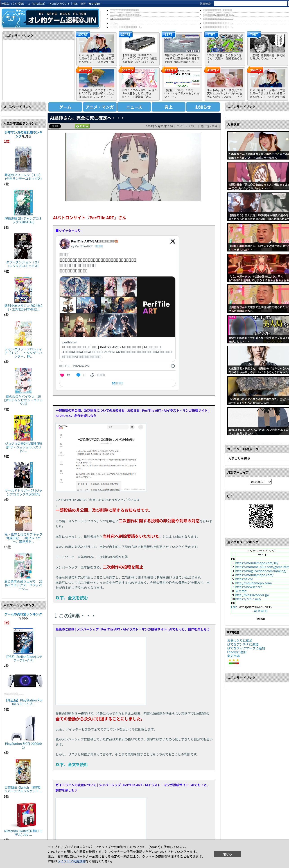Open 少年マンガの売れ筋ランキング link
This screenshot has height=868, width=289.
(x=23, y=135)
